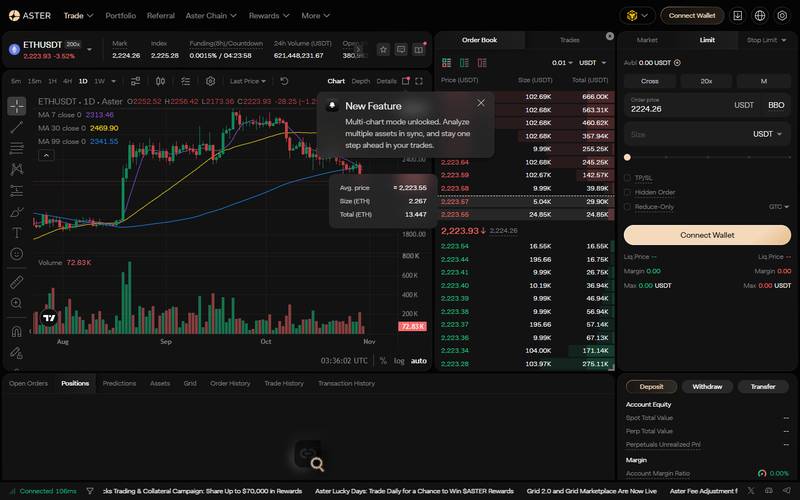Viewport: 800px width, 500px height.
Task: Open chart settings gear
Action: (210, 81)
